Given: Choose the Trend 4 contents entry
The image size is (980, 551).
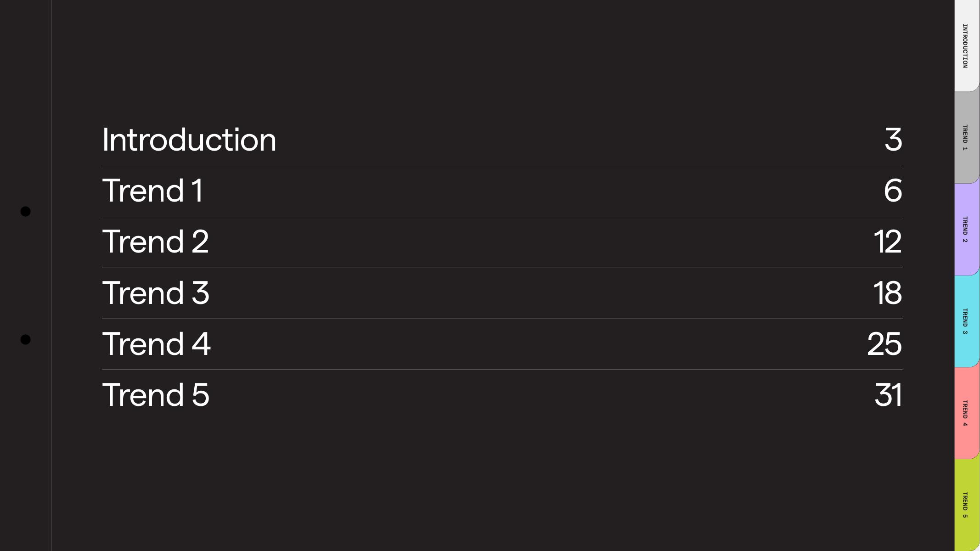Looking at the screenshot, I should [x=156, y=343].
